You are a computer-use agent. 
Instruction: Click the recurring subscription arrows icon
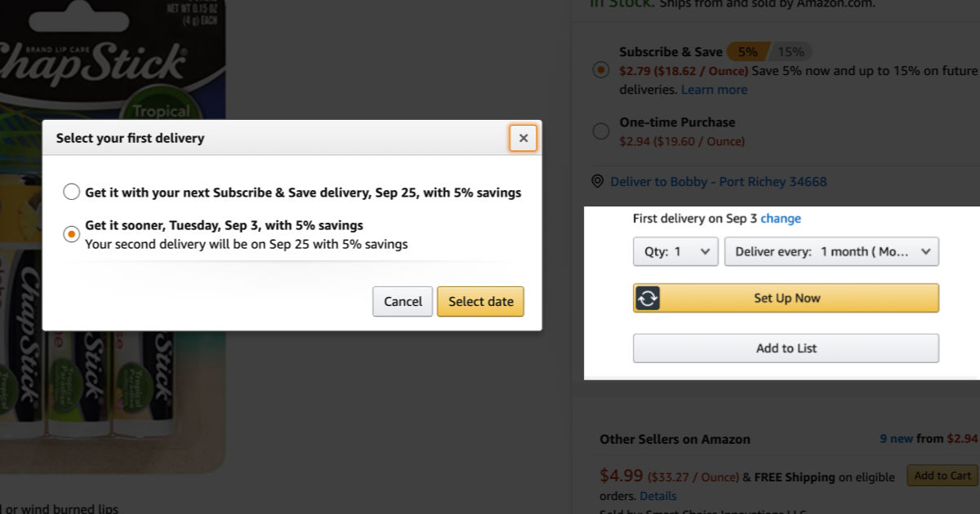click(x=647, y=299)
